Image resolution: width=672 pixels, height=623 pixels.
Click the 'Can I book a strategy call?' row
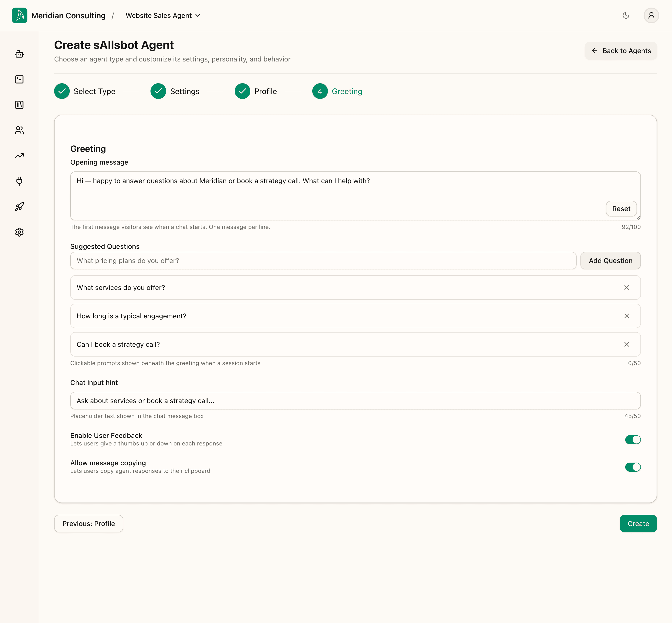point(355,344)
